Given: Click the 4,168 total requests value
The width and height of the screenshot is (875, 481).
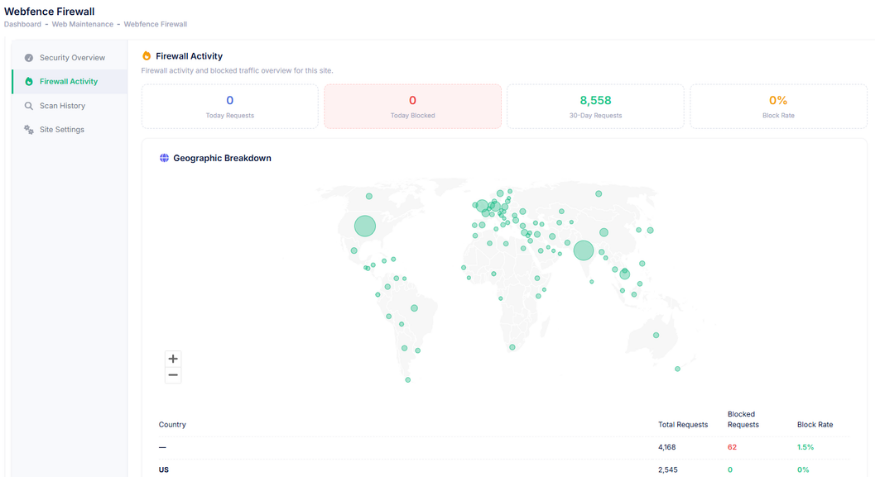Looking at the screenshot, I should (x=667, y=448).
